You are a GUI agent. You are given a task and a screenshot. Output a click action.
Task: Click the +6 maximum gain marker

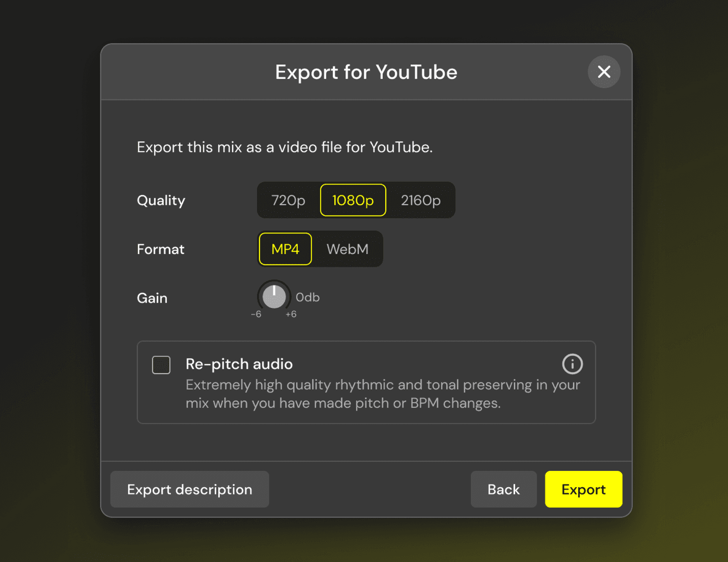tap(291, 314)
